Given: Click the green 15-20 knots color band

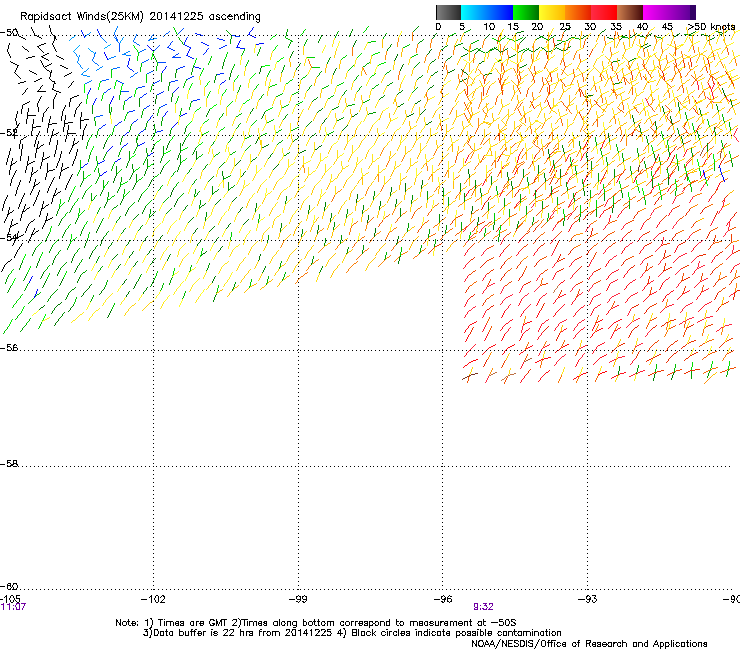Looking at the screenshot, I should [x=526, y=12].
